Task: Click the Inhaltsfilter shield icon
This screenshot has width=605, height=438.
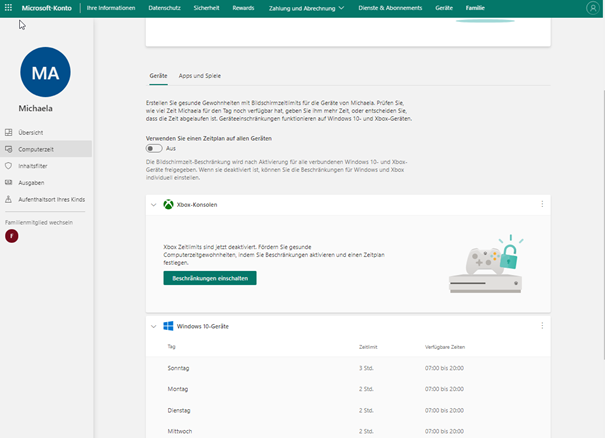Action: (9, 166)
